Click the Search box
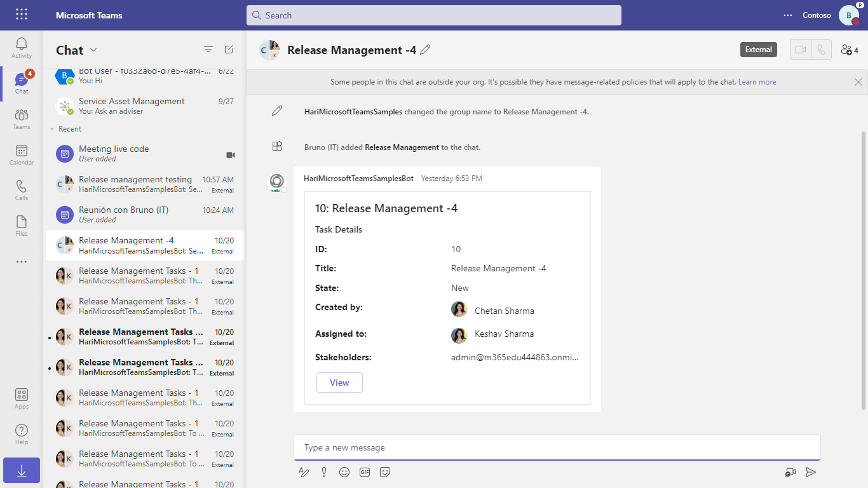This screenshot has width=868, height=488. (x=434, y=15)
